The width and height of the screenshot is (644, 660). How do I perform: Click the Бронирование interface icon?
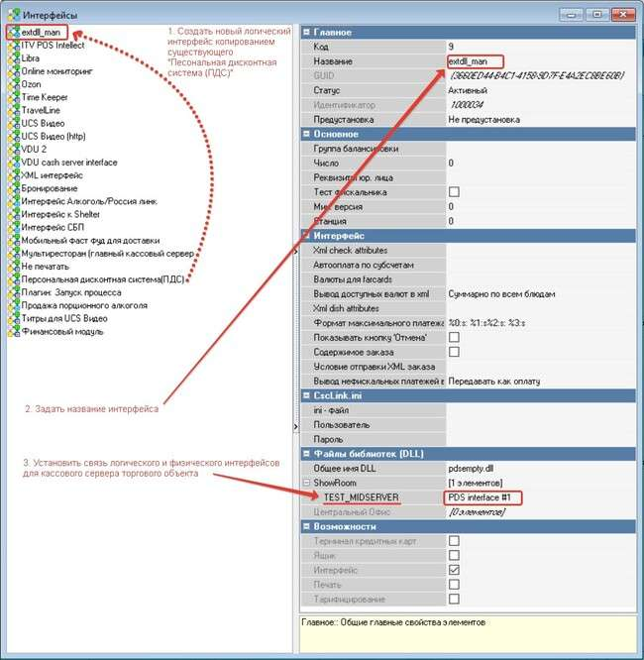pyautogui.click(x=13, y=188)
